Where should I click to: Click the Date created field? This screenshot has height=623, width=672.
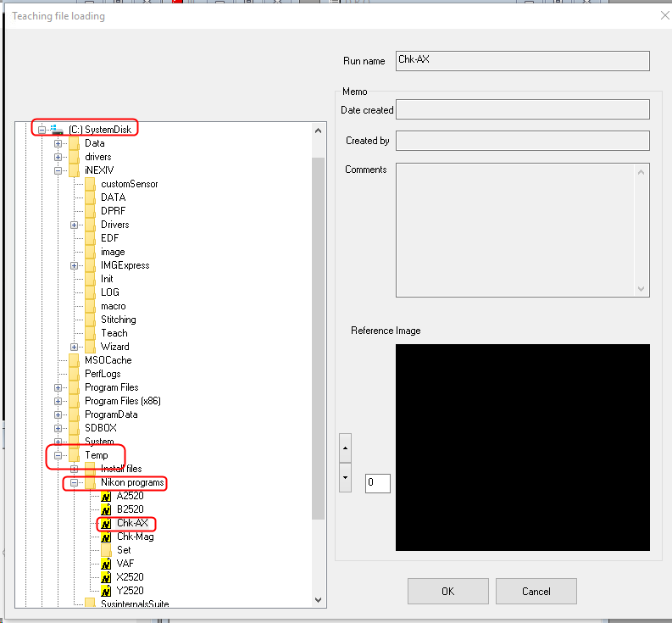pos(522,109)
